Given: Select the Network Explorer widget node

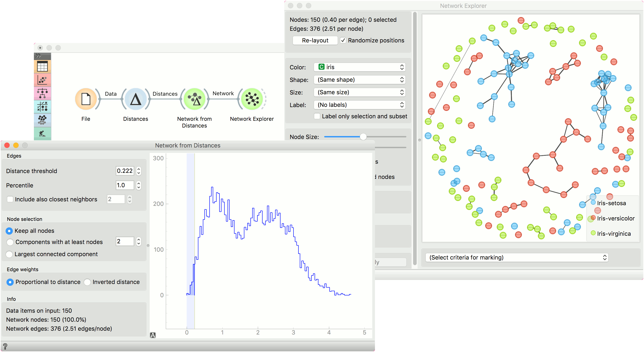Looking at the screenshot, I should 252,99.
